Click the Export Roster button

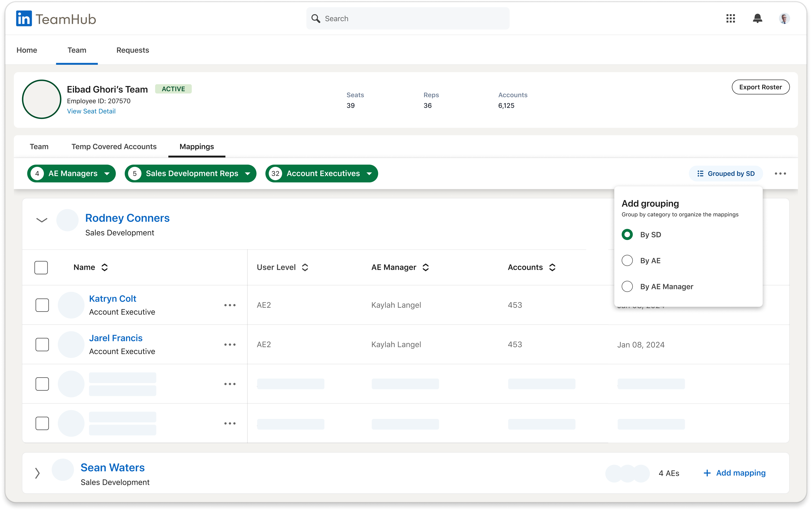click(760, 87)
